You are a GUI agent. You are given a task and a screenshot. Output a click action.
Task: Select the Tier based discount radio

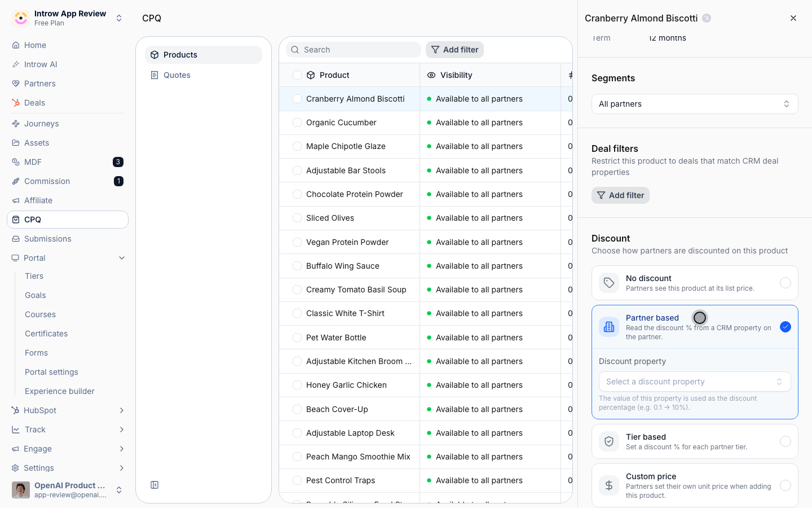(x=785, y=441)
